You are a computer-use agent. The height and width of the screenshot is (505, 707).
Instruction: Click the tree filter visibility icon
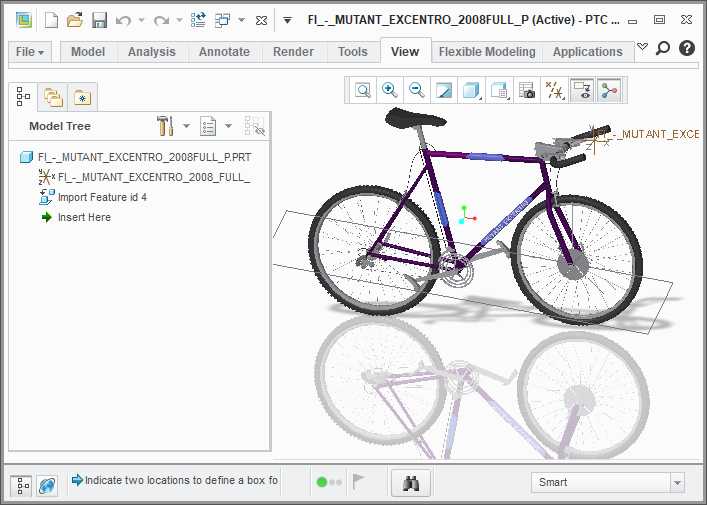254,126
